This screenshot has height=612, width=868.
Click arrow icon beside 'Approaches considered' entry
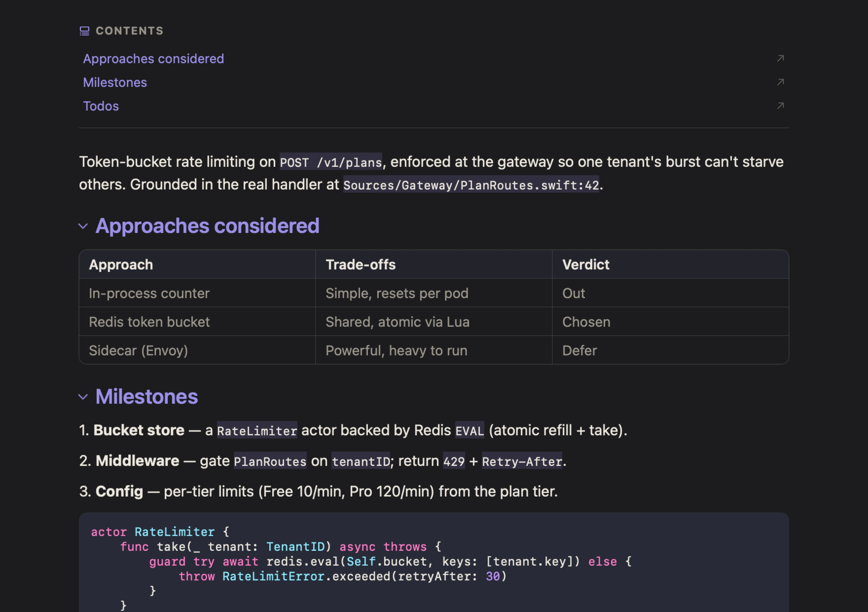780,58
